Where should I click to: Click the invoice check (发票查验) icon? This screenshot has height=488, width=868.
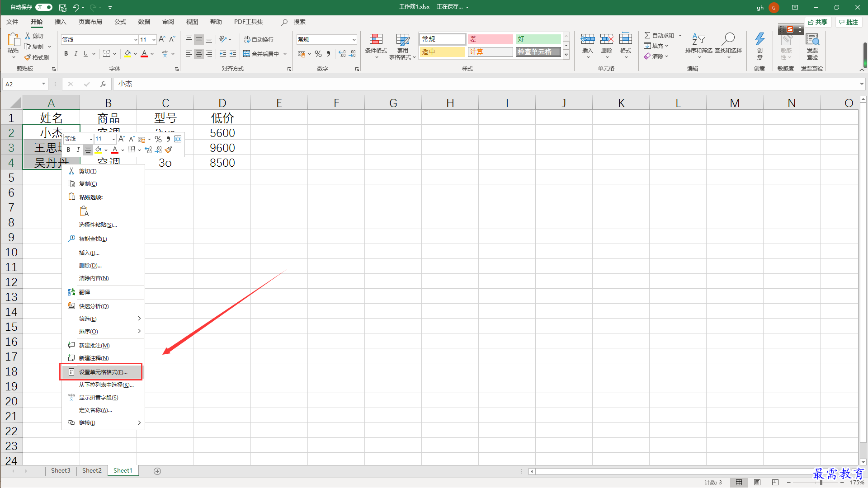812,39
